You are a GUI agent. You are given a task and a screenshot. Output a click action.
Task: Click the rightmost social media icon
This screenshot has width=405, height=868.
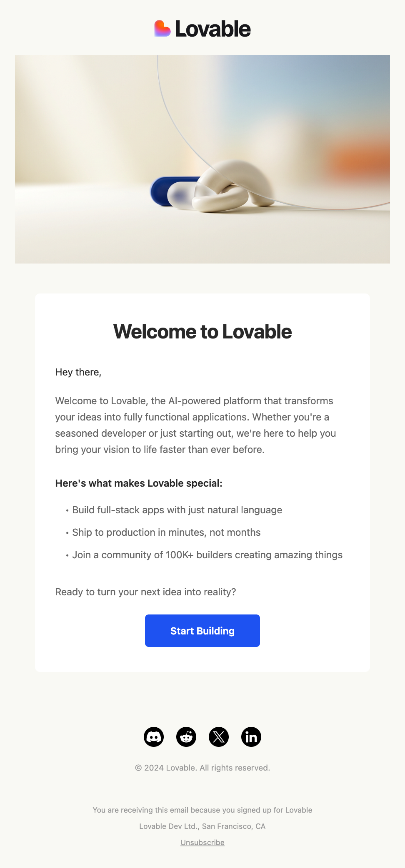[x=251, y=736]
